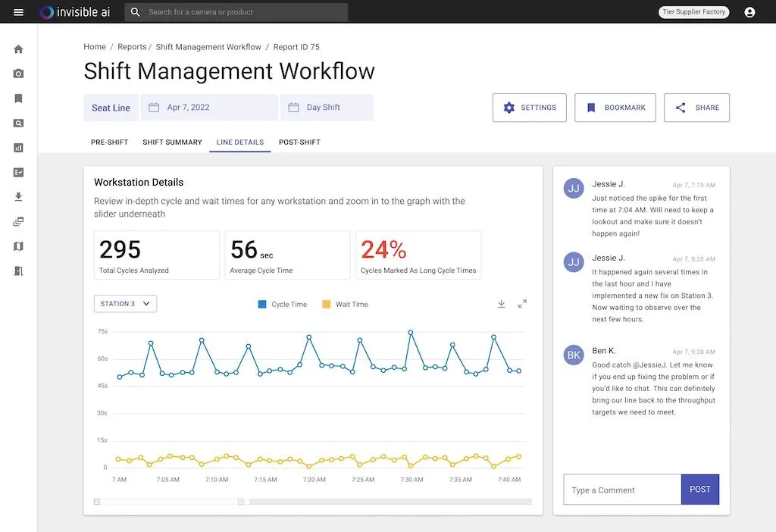The width and height of the screenshot is (776, 532).
Task: Post the comment with the POST button
Action: 699,490
